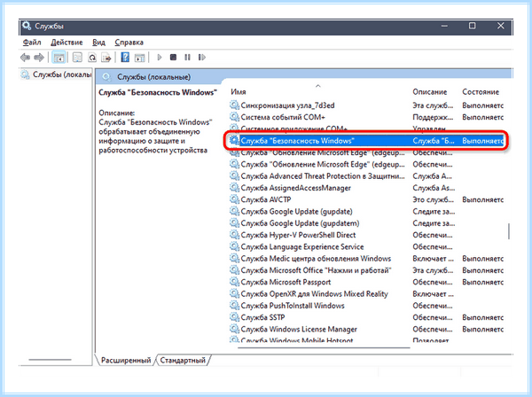Image resolution: width=532 pixels, height=397 pixels.
Task: Open the Вид menu
Action: coord(98,43)
